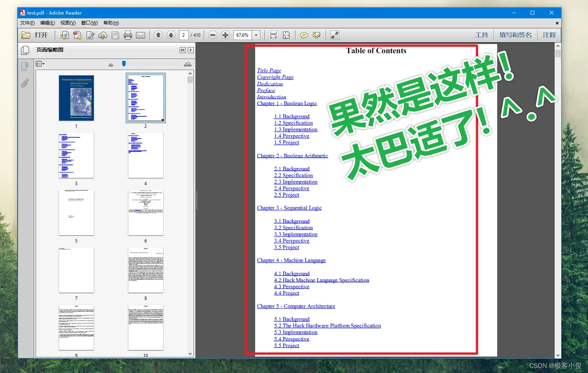
Task: Open the zoom percentage dropdown
Action: (256, 35)
